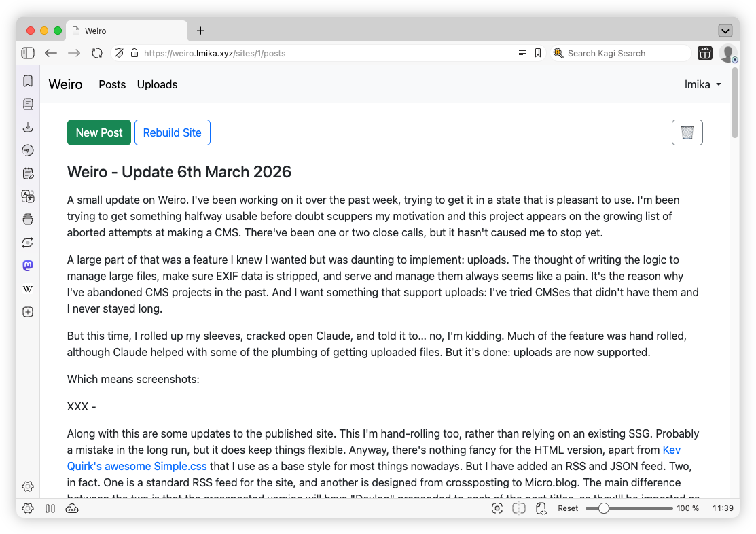Image resolution: width=756 pixels, height=534 pixels.
Task: Click the trash can delete button
Action: point(687,132)
